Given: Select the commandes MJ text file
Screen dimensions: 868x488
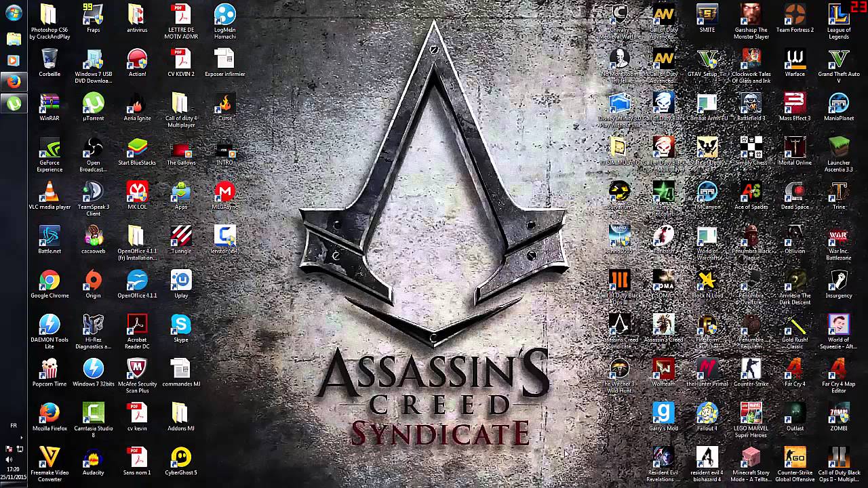Looking at the screenshot, I should coord(181,373).
